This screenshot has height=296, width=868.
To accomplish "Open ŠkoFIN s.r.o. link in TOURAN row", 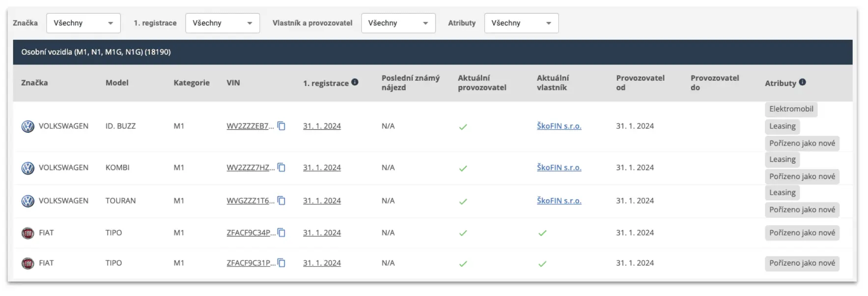I will coord(559,201).
